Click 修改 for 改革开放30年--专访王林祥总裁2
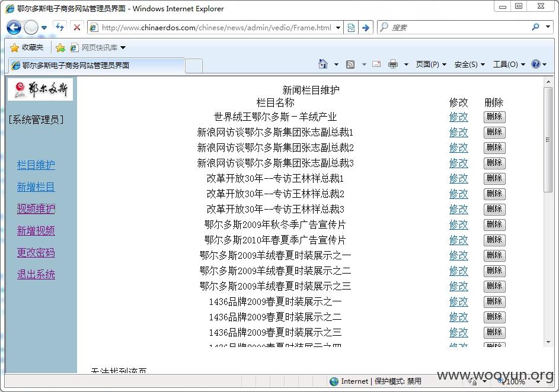 click(458, 194)
